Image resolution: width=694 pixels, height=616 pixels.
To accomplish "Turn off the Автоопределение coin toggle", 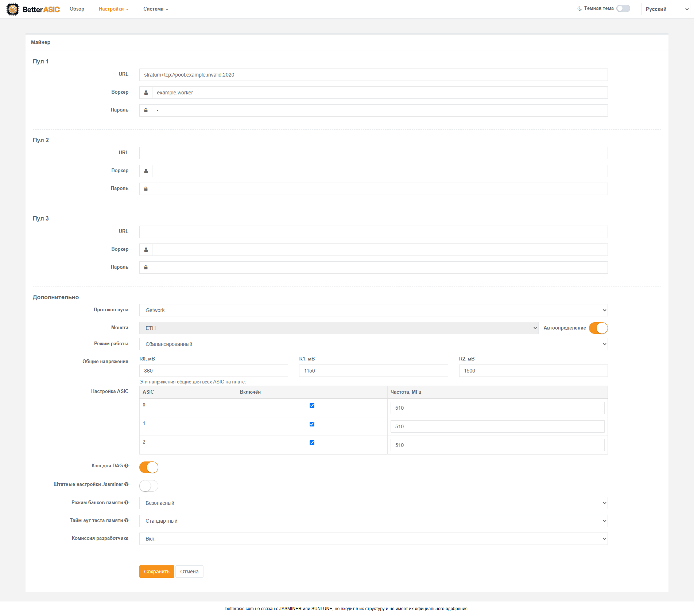I will coord(598,328).
